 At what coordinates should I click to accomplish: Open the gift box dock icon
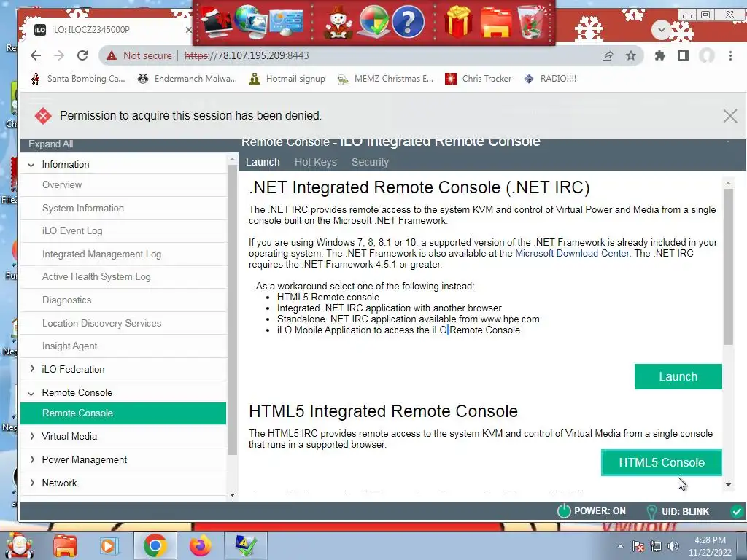[x=458, y=22]
